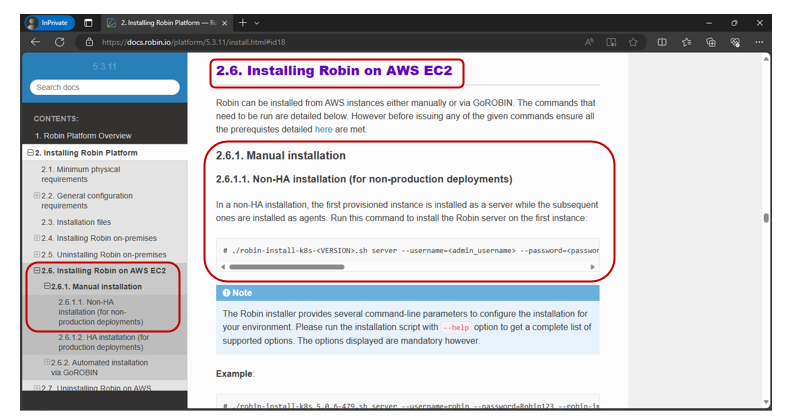Viewport: 787px width, 420px height.
Task: Click the Note info icon
Action: (226, 293)
